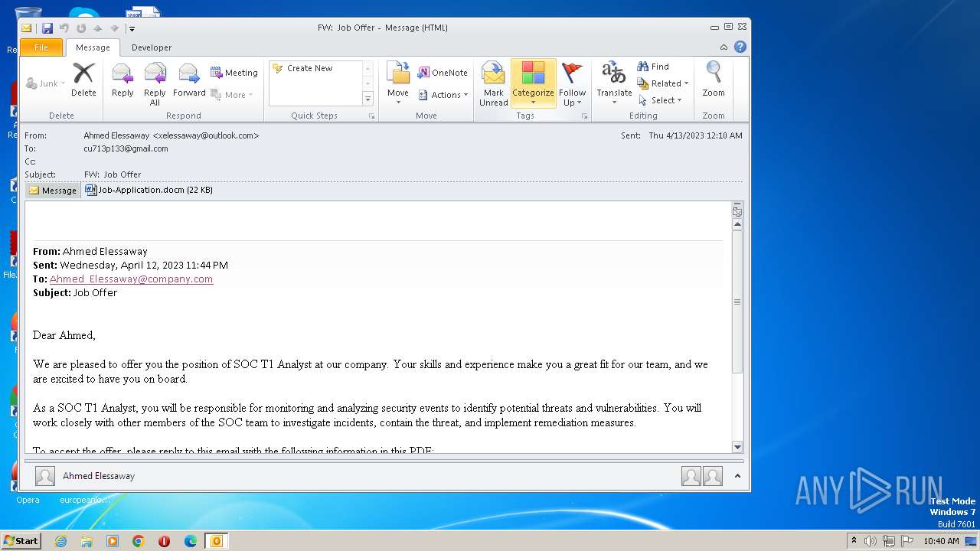The width and height of the screenshot is (980, 551).
Task: Select the Message body tab
Action: (53, 191)
